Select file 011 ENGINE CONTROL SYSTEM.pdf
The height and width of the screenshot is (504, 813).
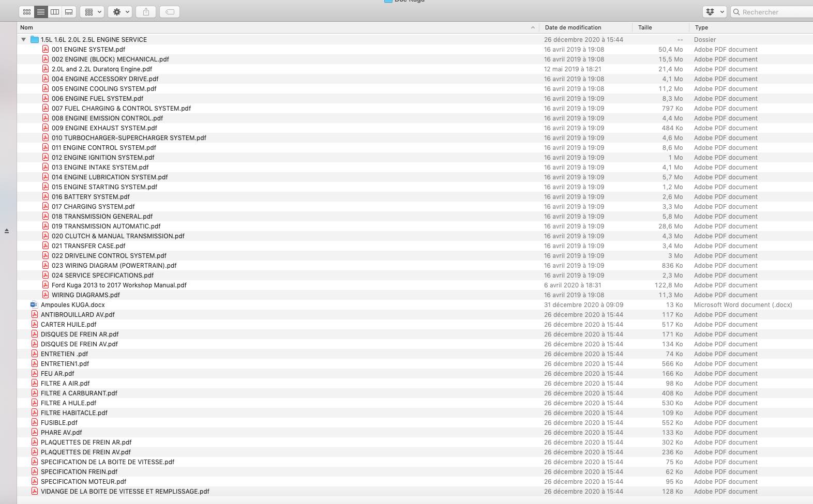(104, 147)
